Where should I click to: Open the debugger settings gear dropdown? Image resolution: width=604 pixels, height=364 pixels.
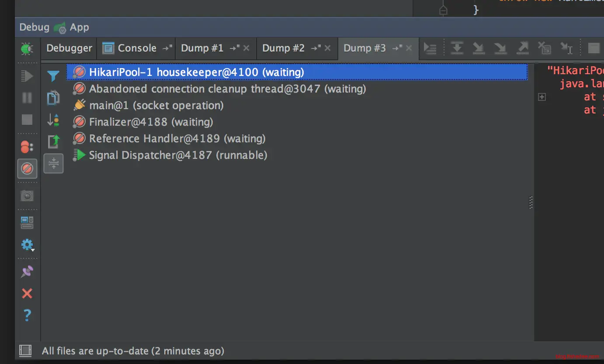pyautogui.click(x=27, y=245)
